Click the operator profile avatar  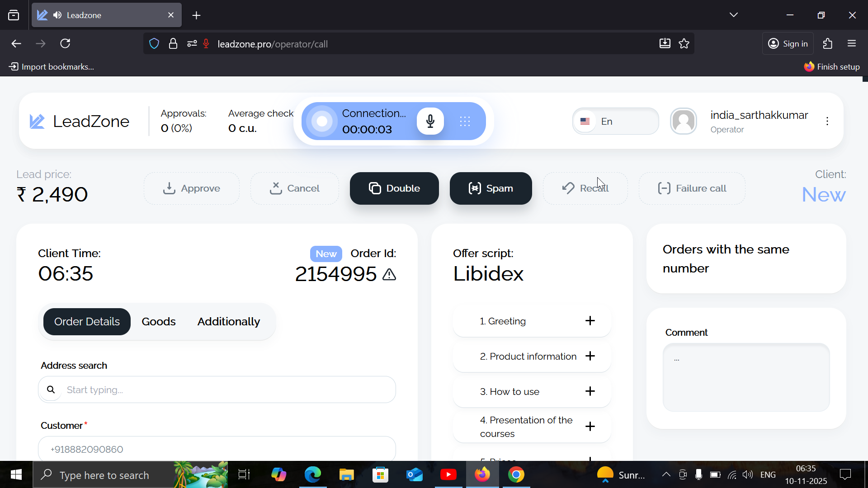683,121
